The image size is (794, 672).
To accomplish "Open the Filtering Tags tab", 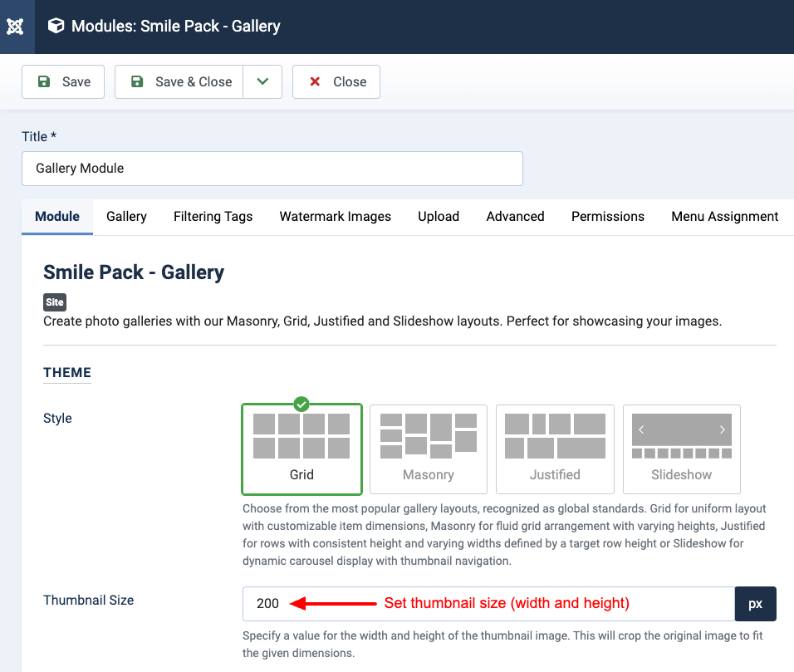I will pyautogui.click(x=213, y=216).
